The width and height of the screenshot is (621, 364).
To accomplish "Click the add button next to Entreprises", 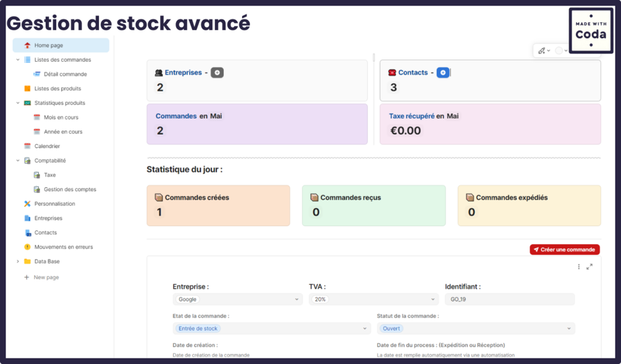I will 217,73.
